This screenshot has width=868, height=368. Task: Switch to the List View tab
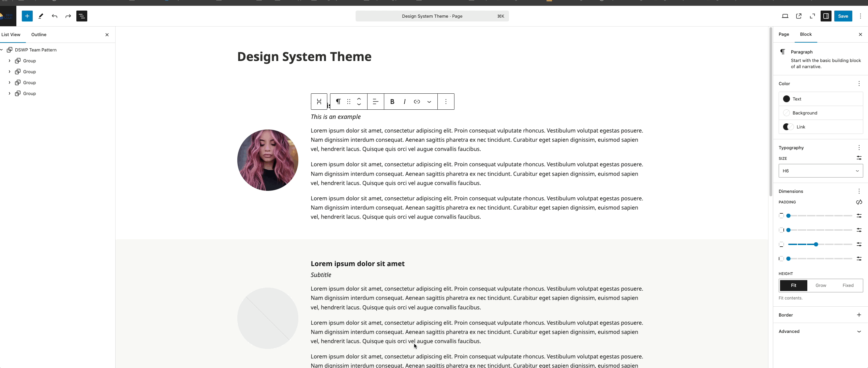[11, 34]
